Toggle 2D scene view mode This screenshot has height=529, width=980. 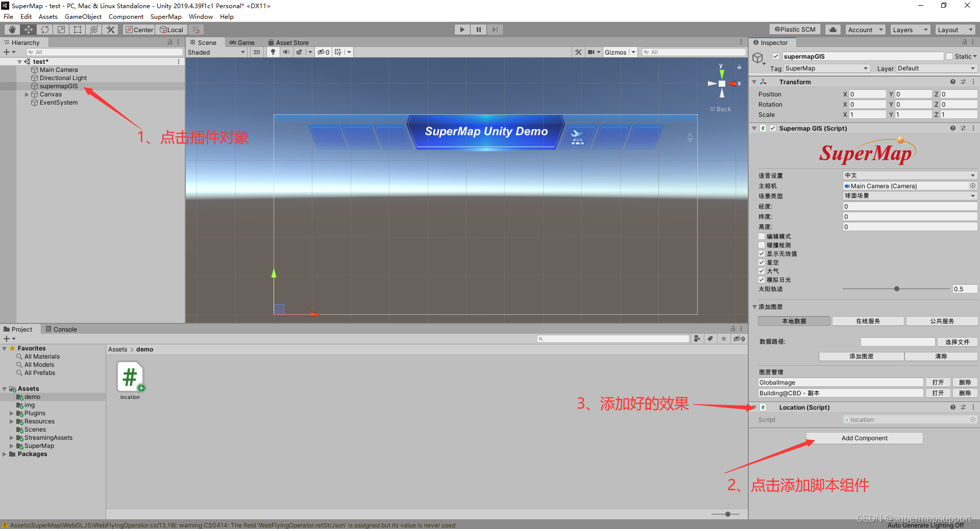257,52
